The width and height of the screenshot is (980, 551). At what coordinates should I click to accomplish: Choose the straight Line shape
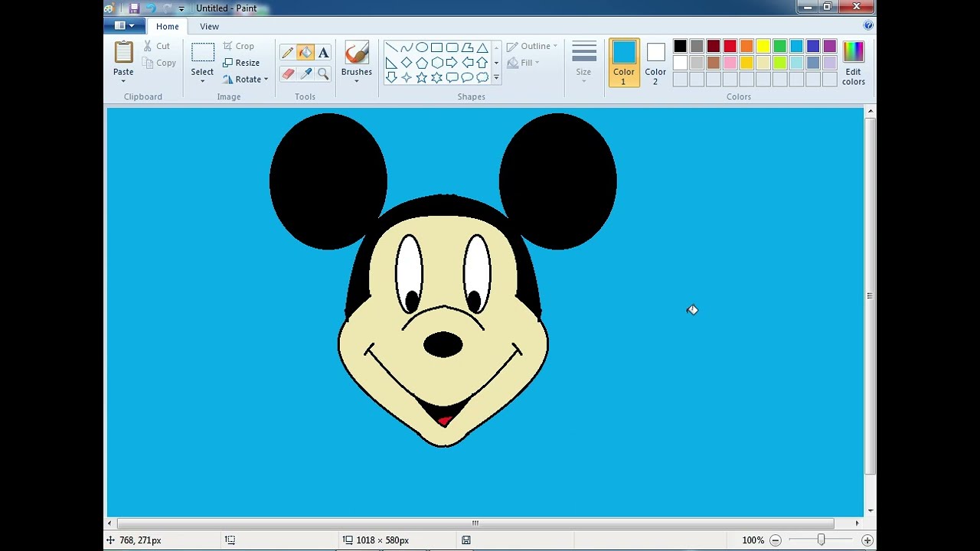coord(391,47)
